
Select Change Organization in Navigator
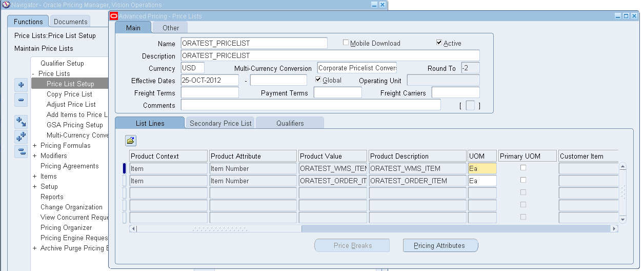[x=71, y=207]
